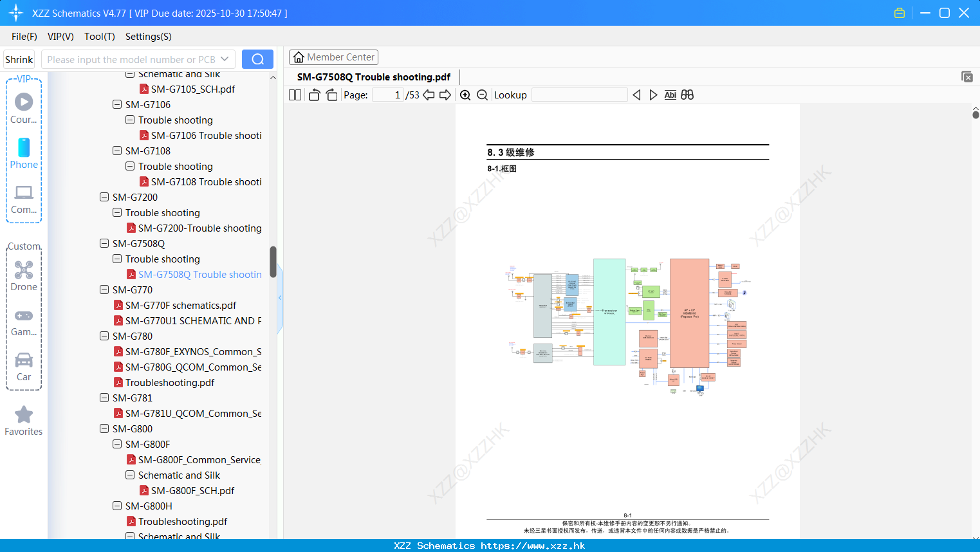Click the yellow briefcase icon in title bar
The image size is (980, 552).
point(900,13)
